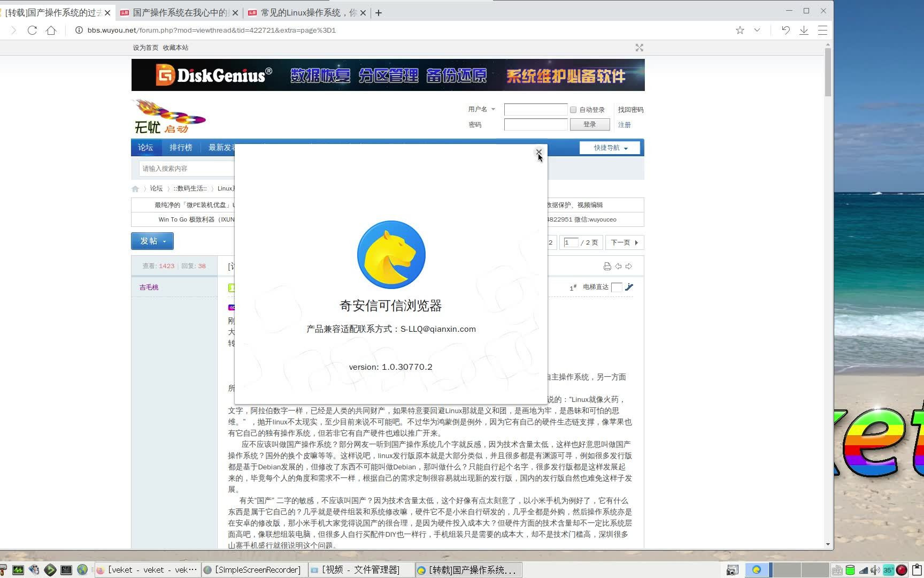The image size is (924, 578).
Task: Click the 电梯直达 jump icon
Action: click(629, 287)
